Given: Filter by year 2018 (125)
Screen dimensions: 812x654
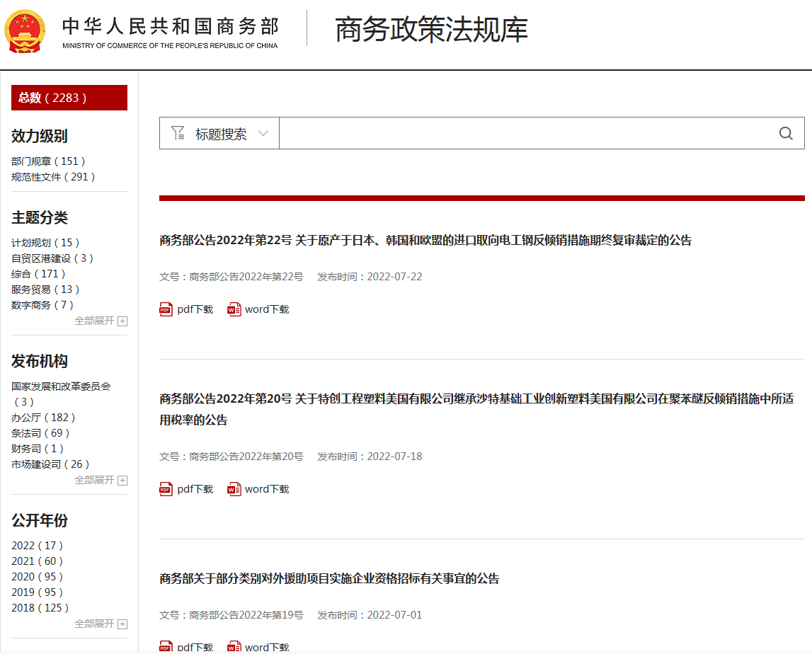Looking at the screenshot, I should [40, 608].
